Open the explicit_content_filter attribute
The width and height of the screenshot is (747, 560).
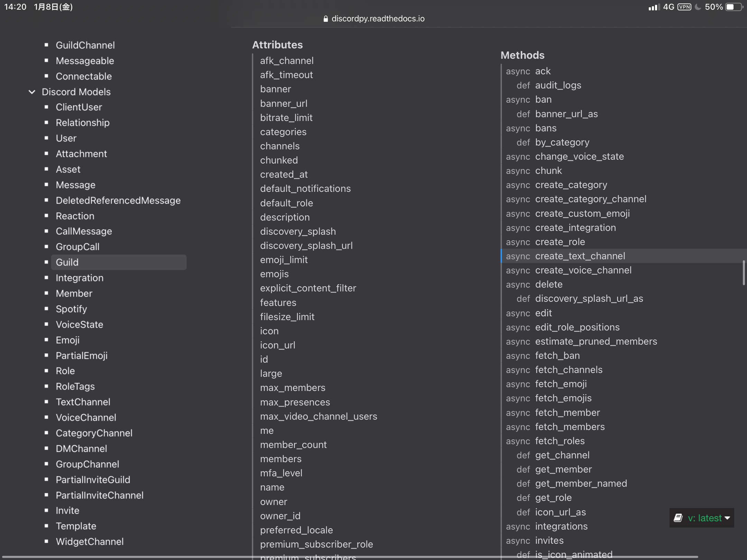click(x=308, y=288)
